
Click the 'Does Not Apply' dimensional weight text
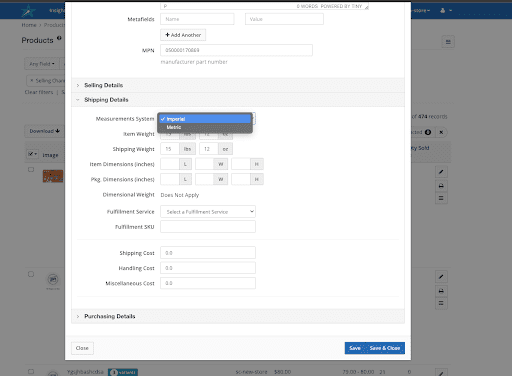180,195
